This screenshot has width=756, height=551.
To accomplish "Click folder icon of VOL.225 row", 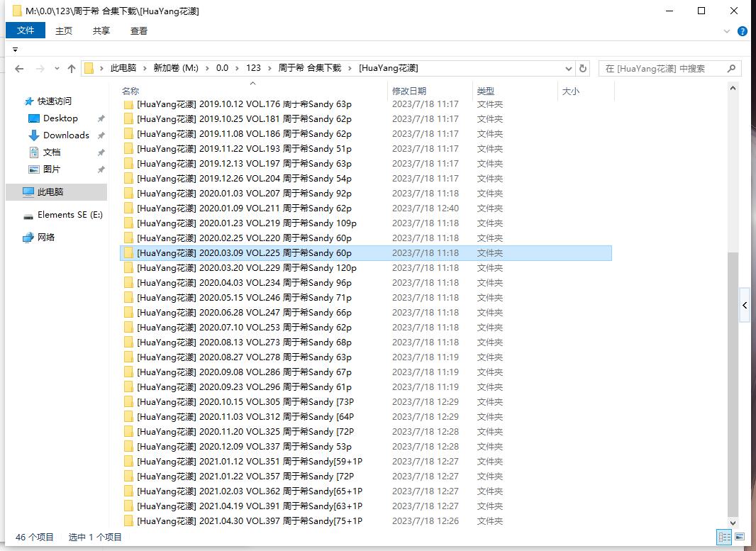I will 128,253.
